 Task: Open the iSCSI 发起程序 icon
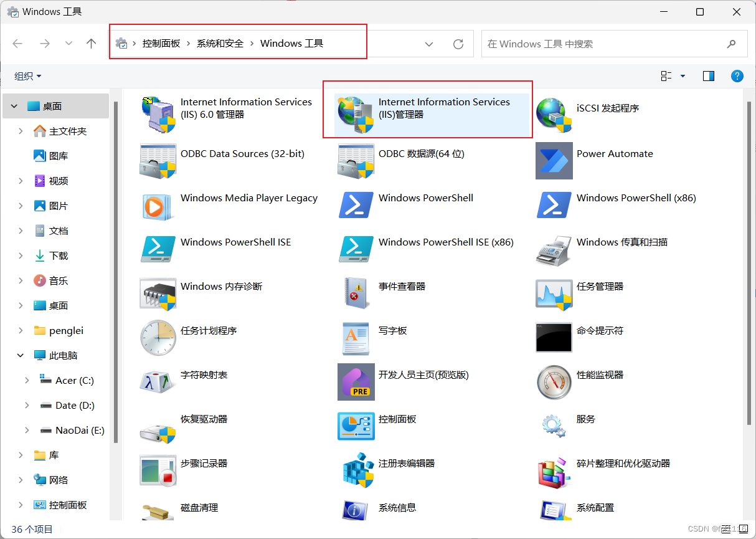[x=554, y=115]
